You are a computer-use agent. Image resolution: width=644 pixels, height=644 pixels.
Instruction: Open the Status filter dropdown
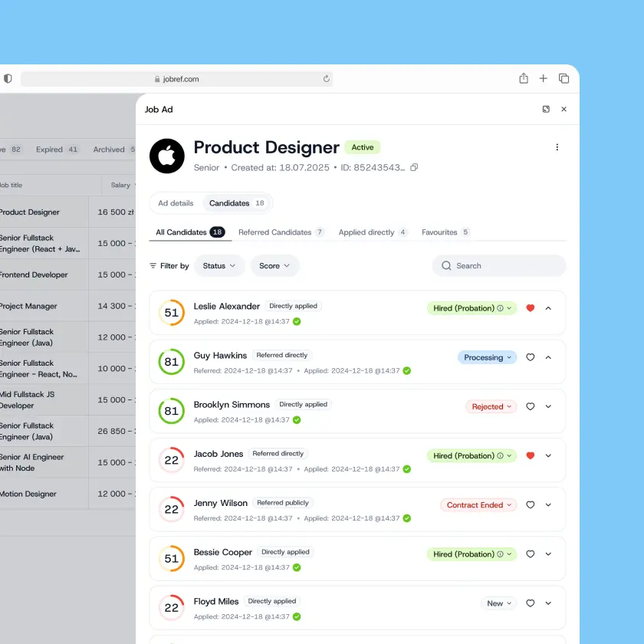(x=219, y=266)
